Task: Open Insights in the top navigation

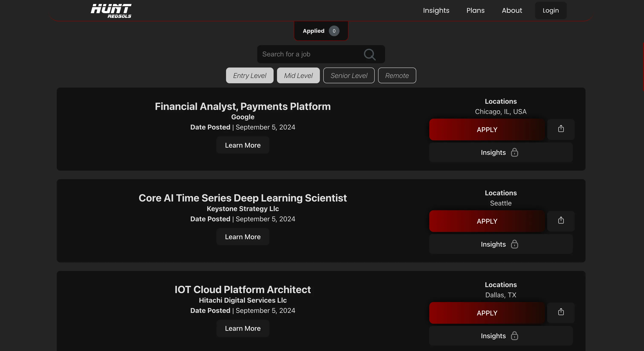Action: point(436,10)
